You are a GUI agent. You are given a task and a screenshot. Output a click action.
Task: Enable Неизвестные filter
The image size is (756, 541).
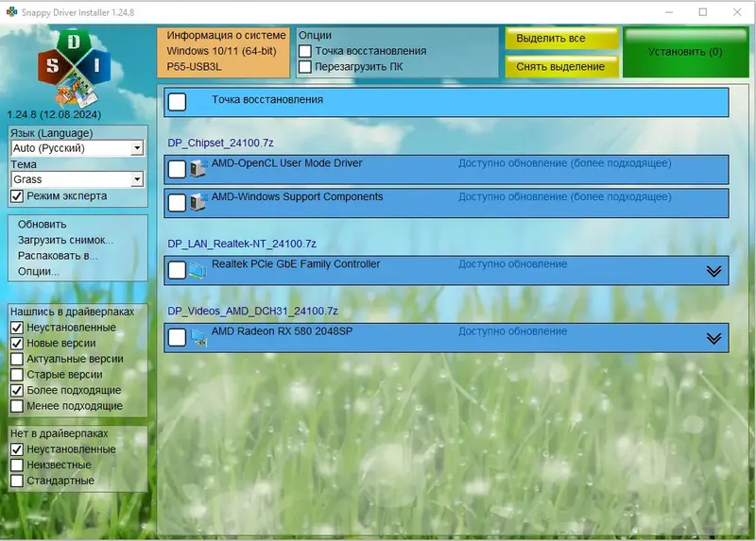(x=17, y=465)
